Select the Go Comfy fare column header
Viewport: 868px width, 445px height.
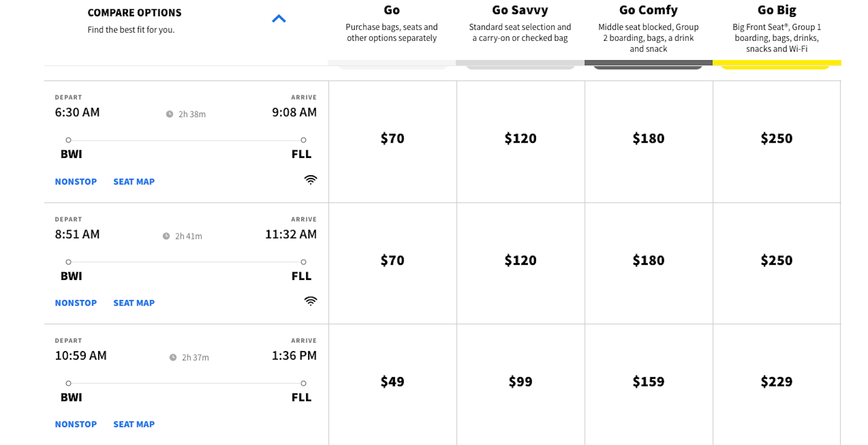tap(648, 10)
